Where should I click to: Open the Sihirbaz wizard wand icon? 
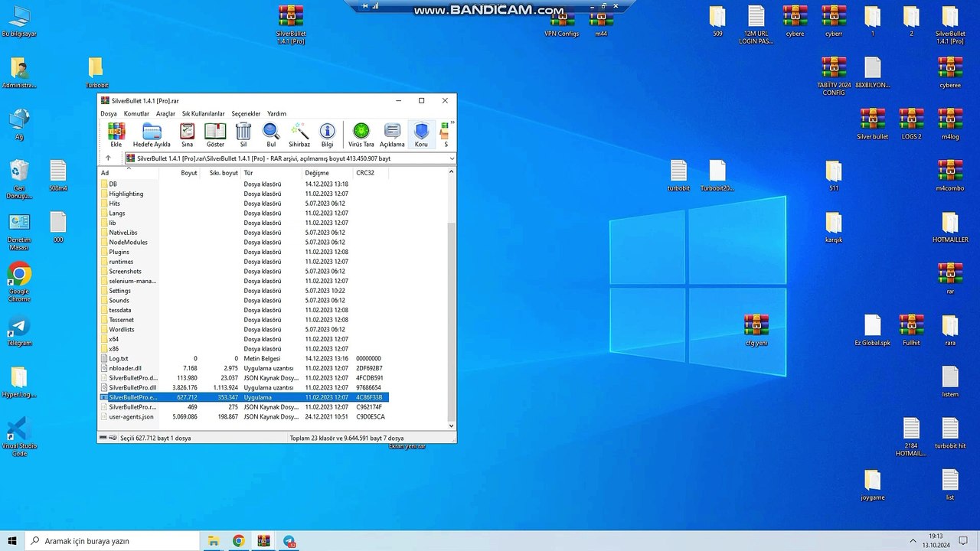click(299, 132)
